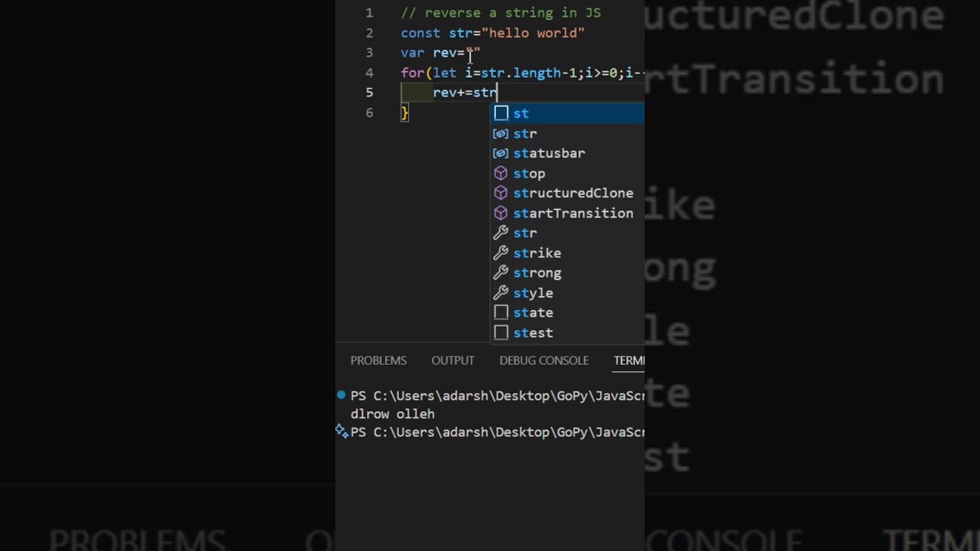Click wrench icon beside 'strong'
The height and width of the screenshot is (551, 980).
tap(501, 272)
